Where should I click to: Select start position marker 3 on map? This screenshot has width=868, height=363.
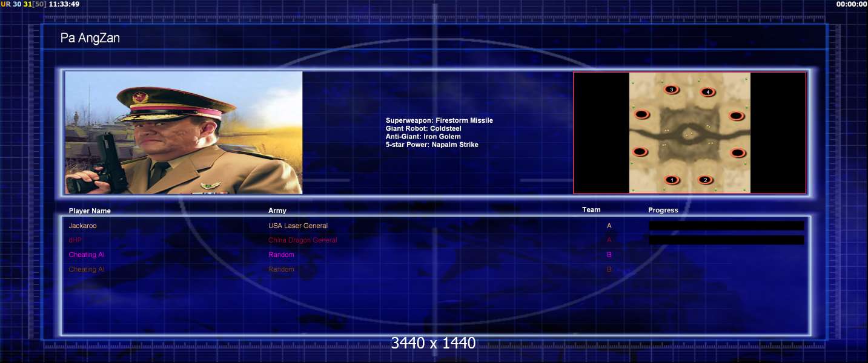click(671, 90)
